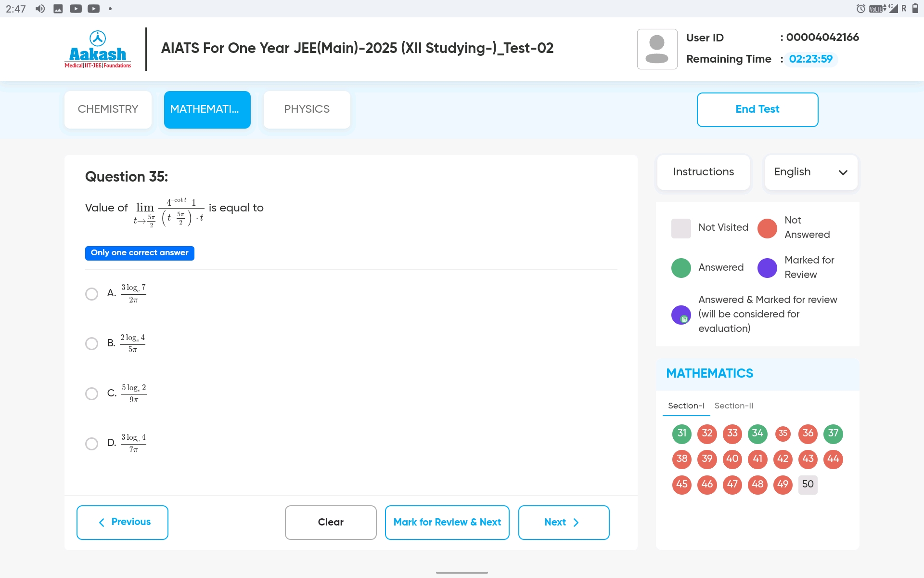Click the 'Only one correct answer' badge
This screenshot has height=578, width=924.
140,253
